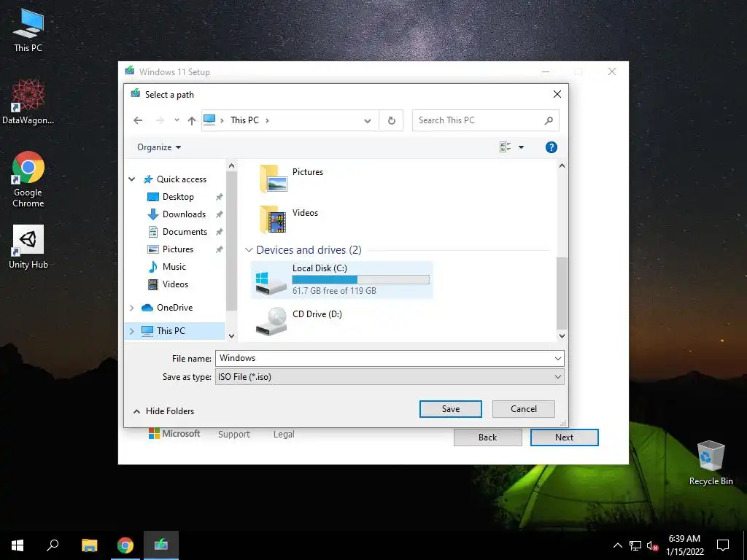The width and height of the screenshot is (747, 560).
Task: Click the search magnifier in Search This PC
Action: pyautogui.click(x=549, y=120)
